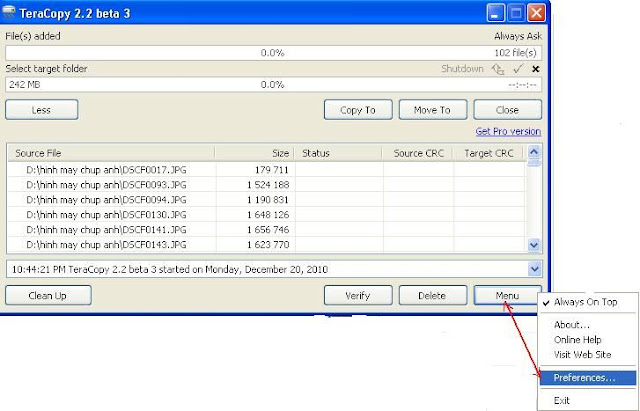The height and width of the screenshot is (411, 640).
Task: Click the Less button
Action: tap(41, 110)
